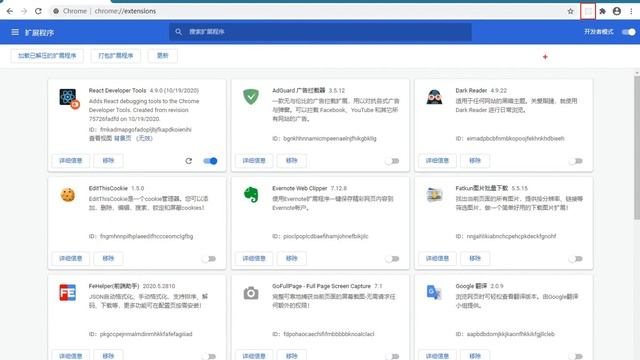Click the AdGuard green shield icon
This screenshot has height=360, width=640.
click(251, 97)
